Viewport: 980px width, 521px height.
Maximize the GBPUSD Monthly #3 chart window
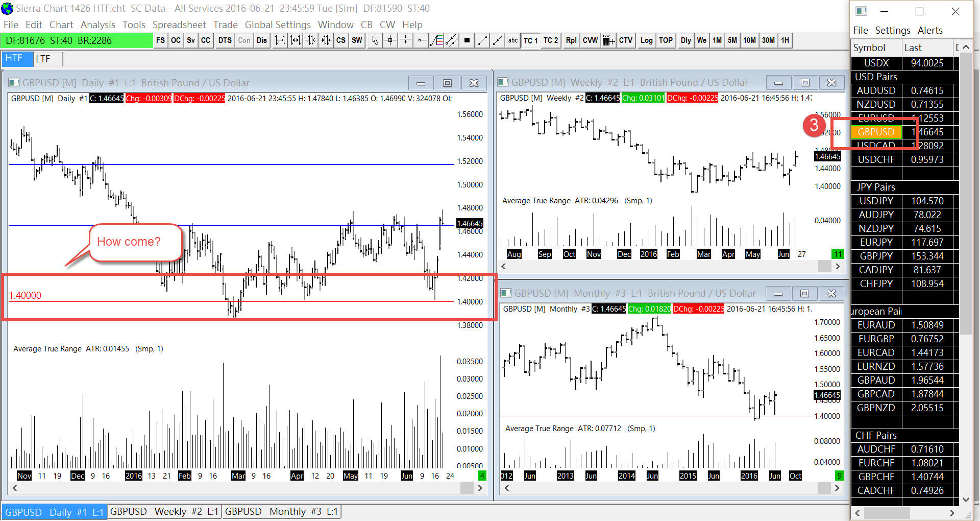click(x=804, y=293)
